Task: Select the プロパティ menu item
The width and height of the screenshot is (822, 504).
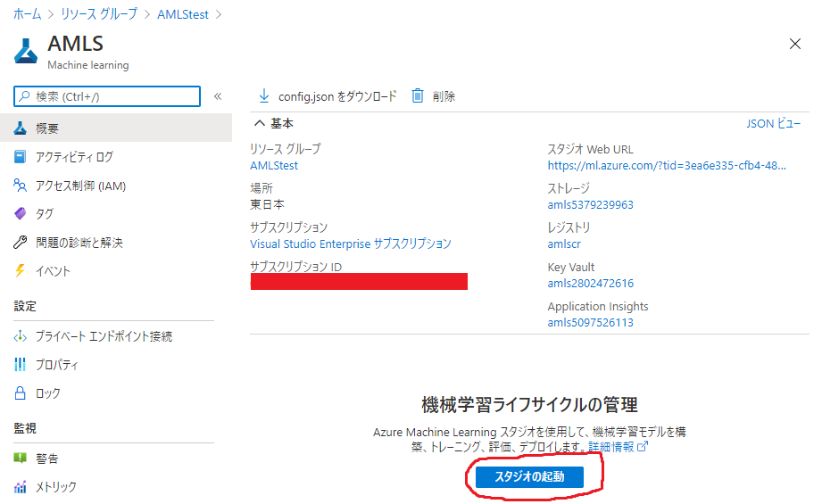Action: 116,364
